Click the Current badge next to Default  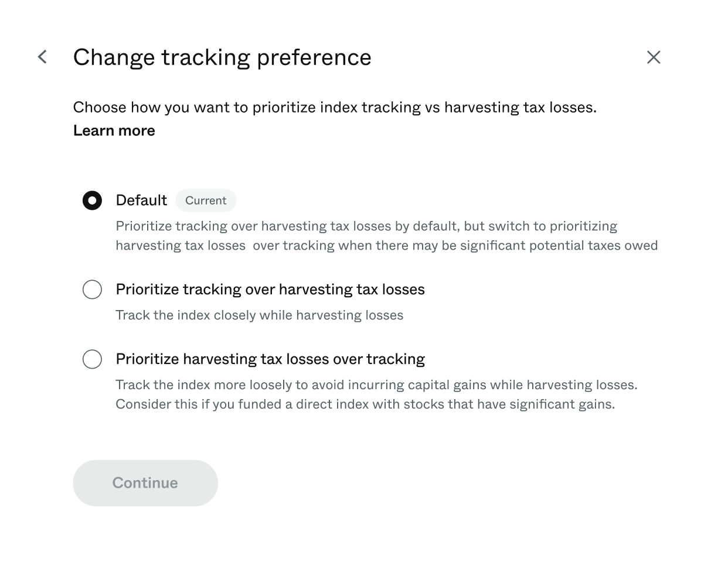tap(206, 200)
